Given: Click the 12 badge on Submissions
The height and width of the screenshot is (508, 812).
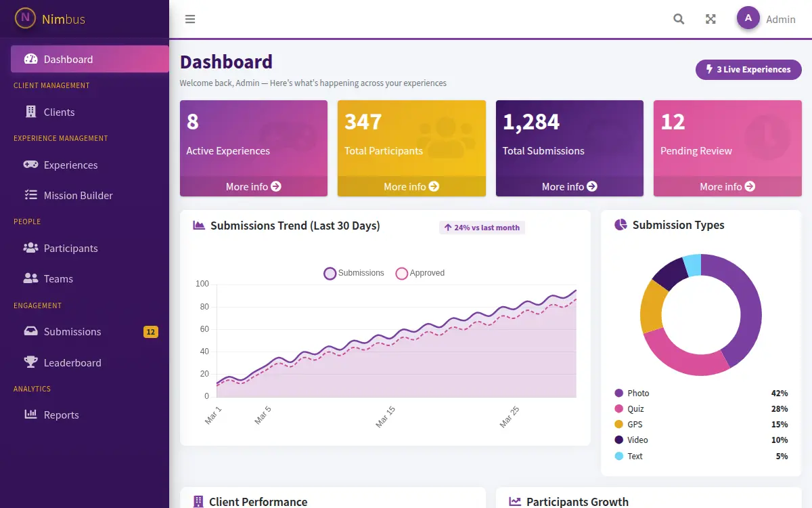Looking at the screenshot, I should click(151, 332).
